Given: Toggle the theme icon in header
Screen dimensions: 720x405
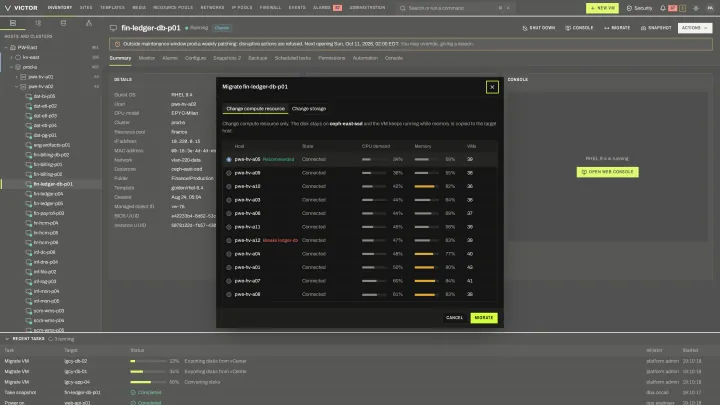Looking at the screenshot, I should [696, 8].
